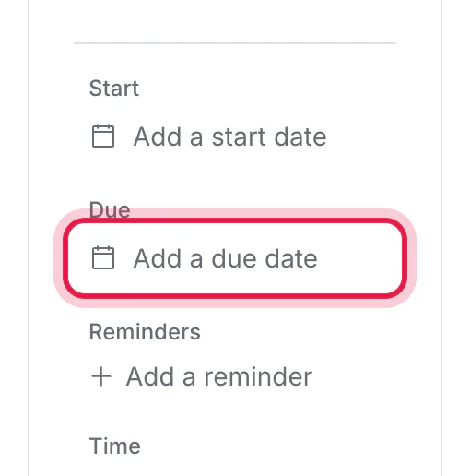Click the Time section heading

click(x=115, y=446)
